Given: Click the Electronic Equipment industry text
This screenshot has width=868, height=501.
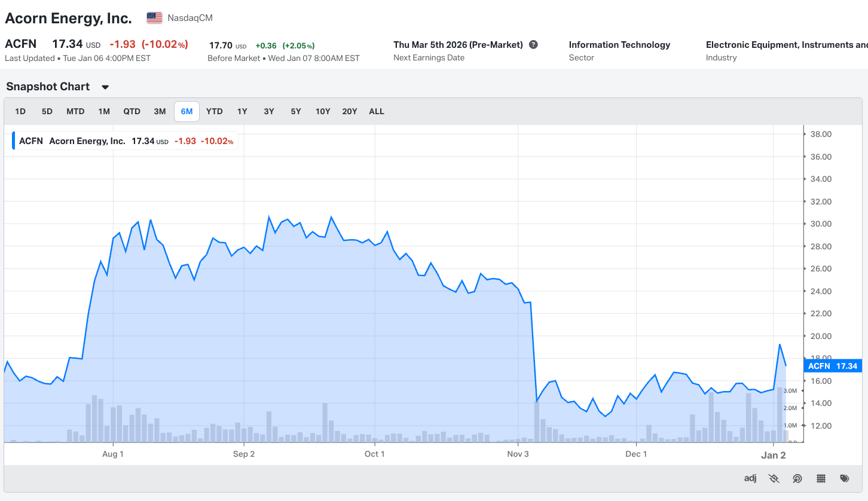Looking at the screenshot, I should (x=787, y=45).
